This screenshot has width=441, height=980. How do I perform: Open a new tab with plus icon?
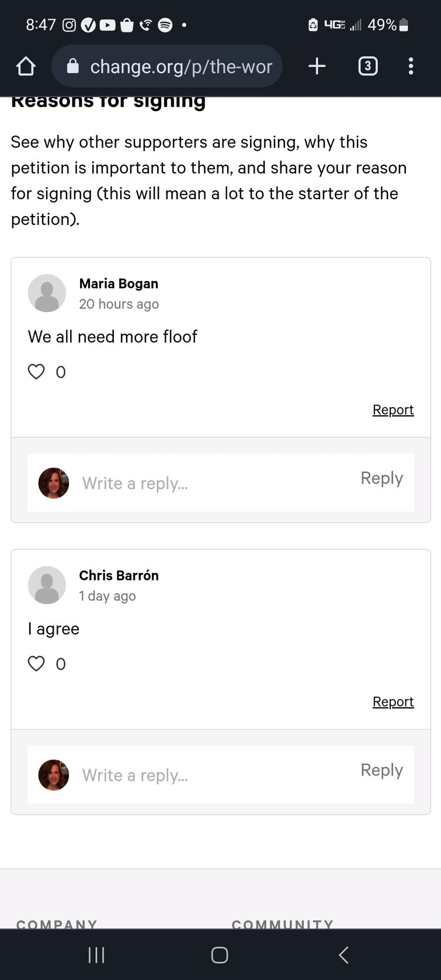click(x=317, y=66)
